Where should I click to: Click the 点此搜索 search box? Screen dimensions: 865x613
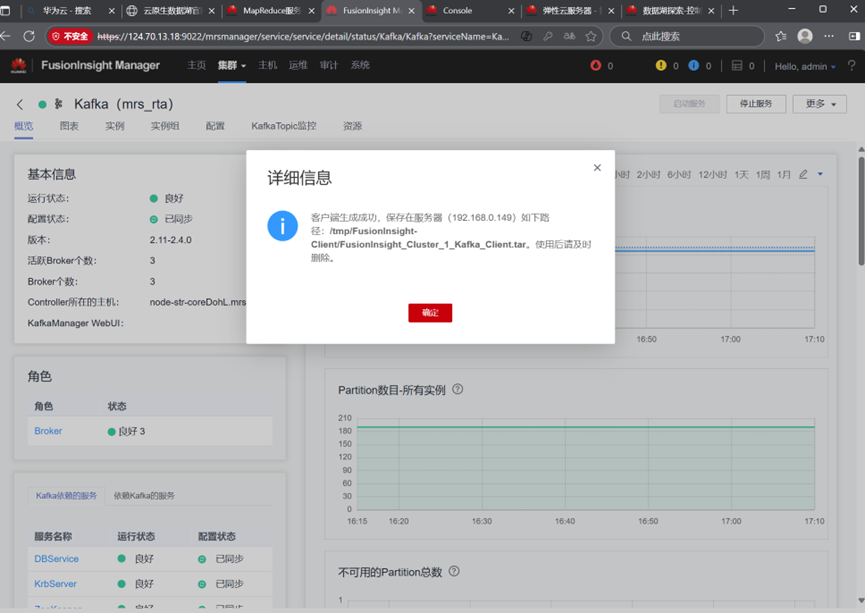687,36
